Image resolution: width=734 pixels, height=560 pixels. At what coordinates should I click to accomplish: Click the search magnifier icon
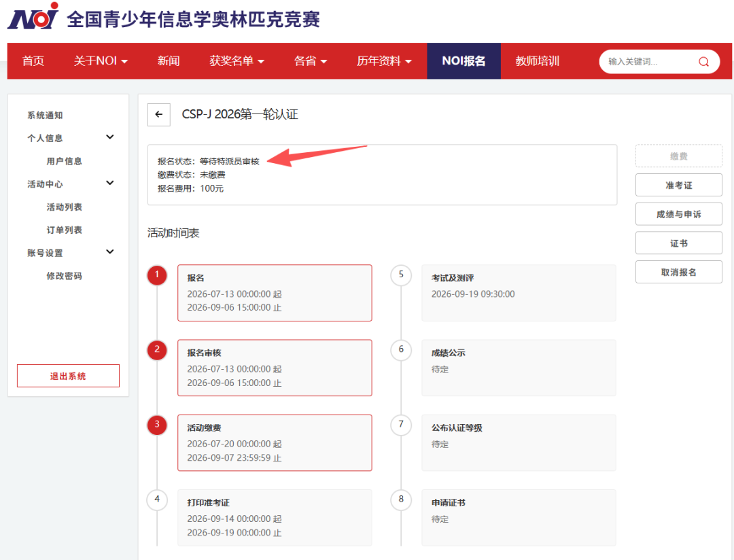click(x=703, y=61)
